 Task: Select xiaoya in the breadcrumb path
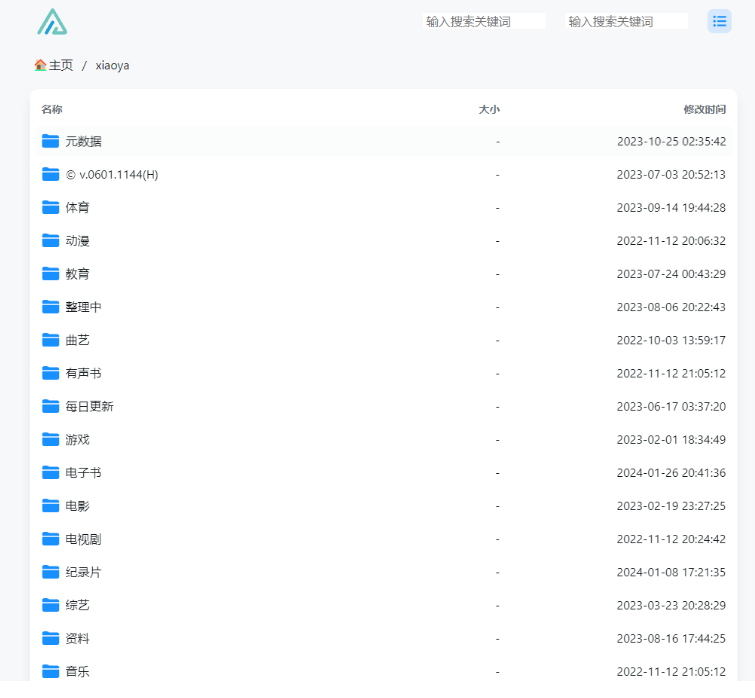point(112,65)
